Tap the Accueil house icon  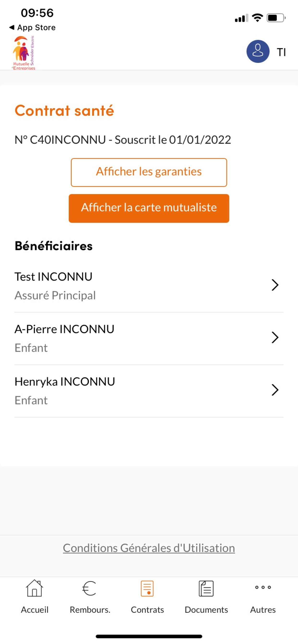pos(35,588)
